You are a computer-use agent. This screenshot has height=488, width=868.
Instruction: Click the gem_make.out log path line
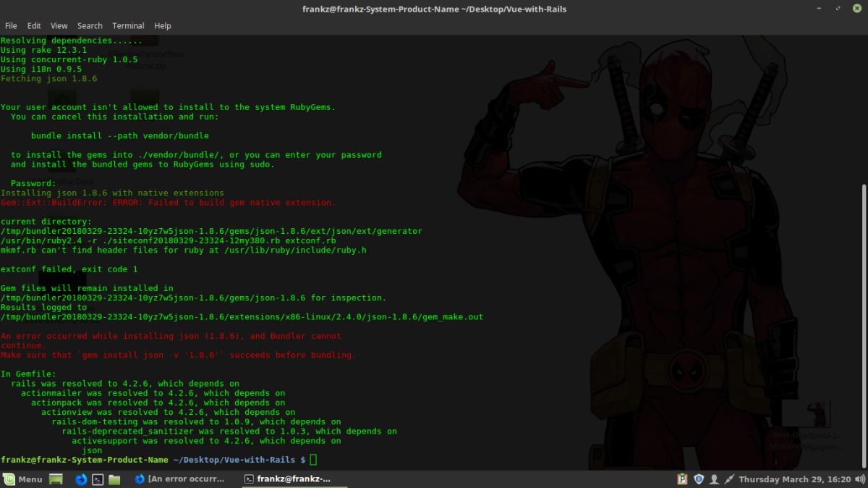(x=242, y=316)
